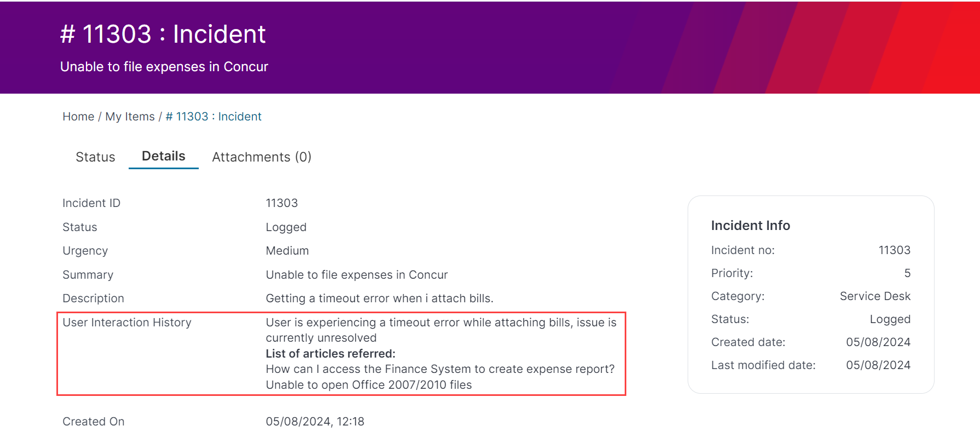Click the Created On timestamp 05/08/2024, 12:18
Viewport: 980px width, 443px height.
coord(315,422)
